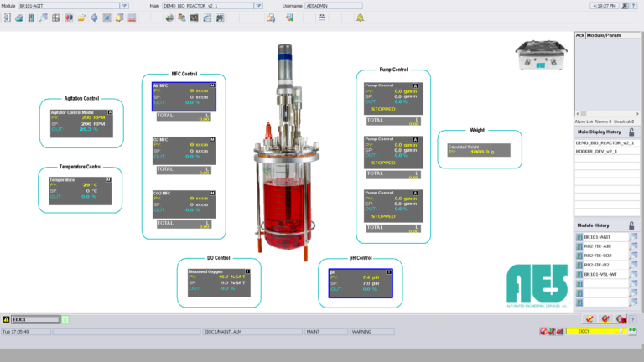Open the Agitator Control Module faceplate
This screenshot has width=644, height=362.
[81, 123]
